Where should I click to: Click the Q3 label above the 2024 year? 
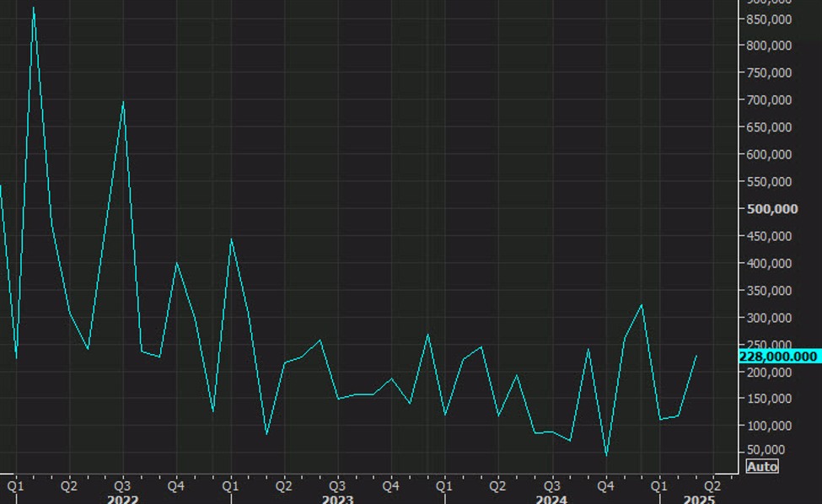[551, 485]
